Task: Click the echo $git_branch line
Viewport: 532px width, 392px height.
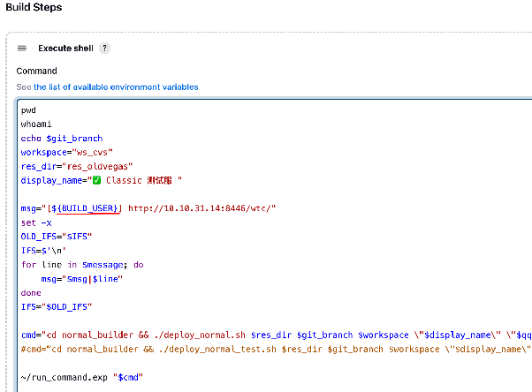Action: [62, 139]
